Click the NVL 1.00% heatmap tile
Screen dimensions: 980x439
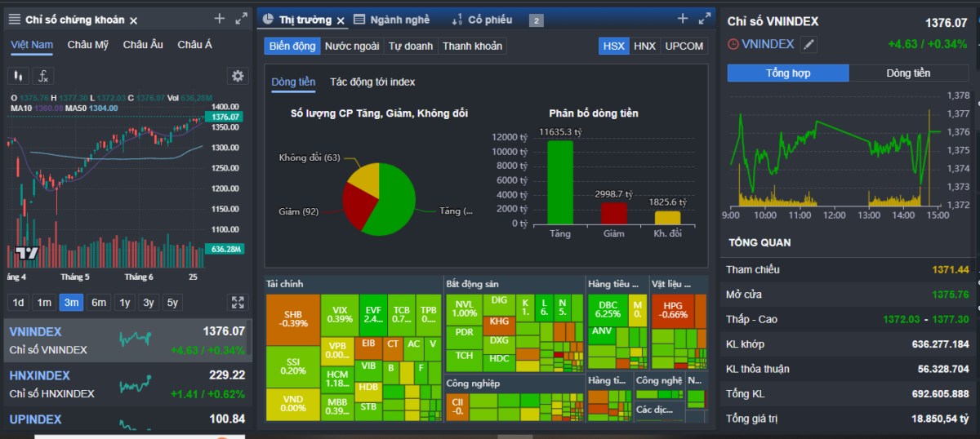464,308
